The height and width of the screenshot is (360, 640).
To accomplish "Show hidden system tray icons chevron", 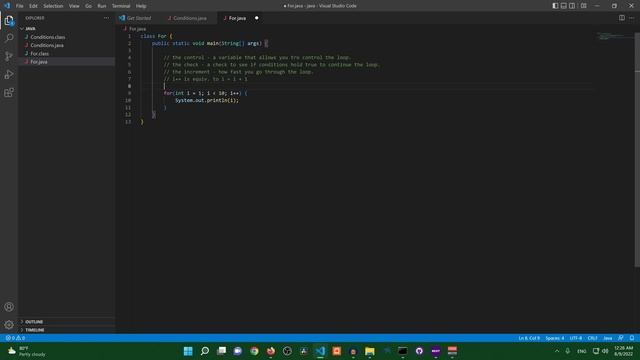I will (557, 351).
